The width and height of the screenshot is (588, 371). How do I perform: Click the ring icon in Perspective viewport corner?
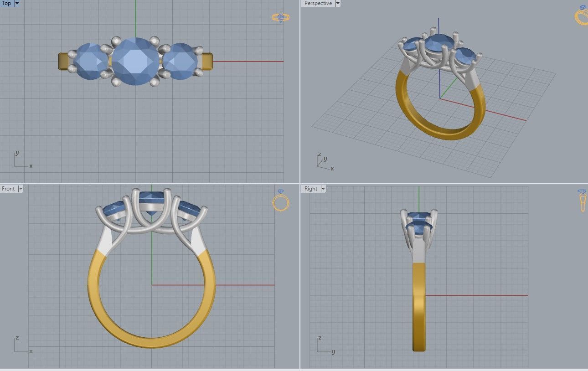[582, 15]
